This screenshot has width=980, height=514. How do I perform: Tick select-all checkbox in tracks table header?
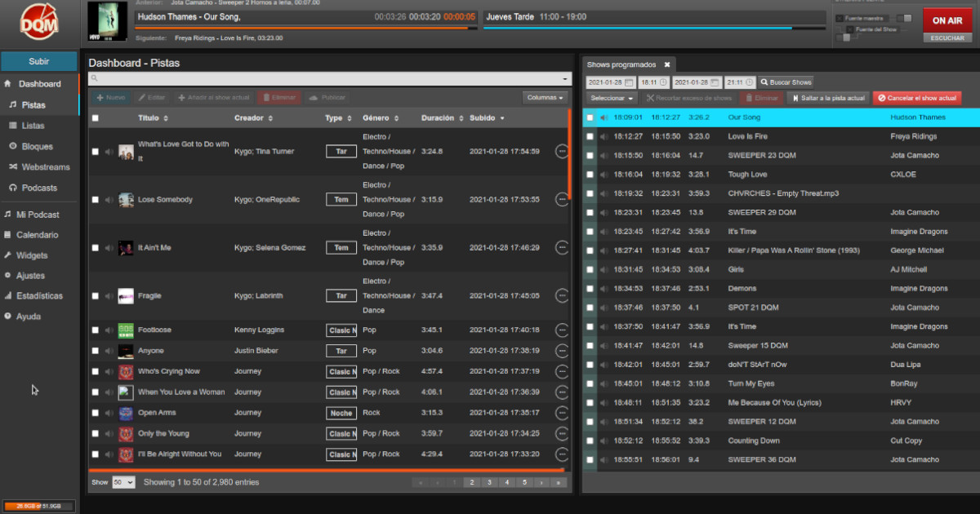coord(96,118)
